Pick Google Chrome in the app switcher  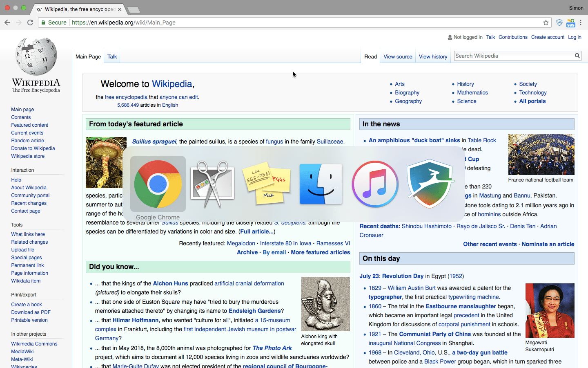point(158,184)
